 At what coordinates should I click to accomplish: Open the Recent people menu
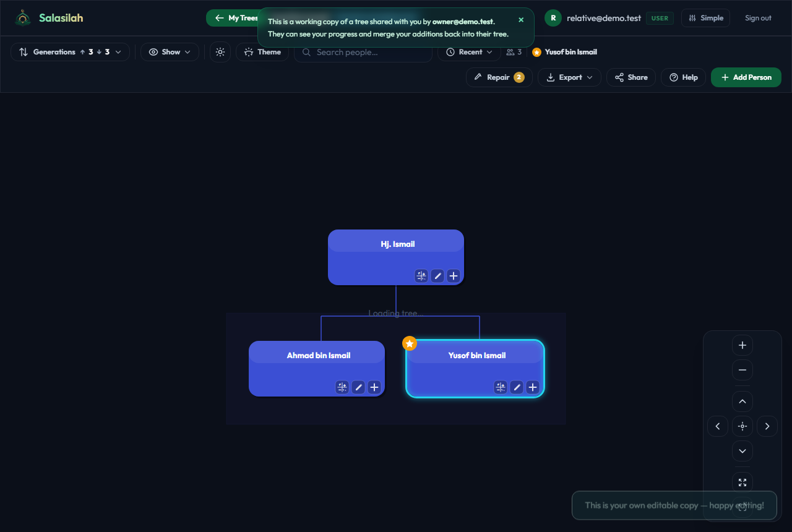pos(469,52)
